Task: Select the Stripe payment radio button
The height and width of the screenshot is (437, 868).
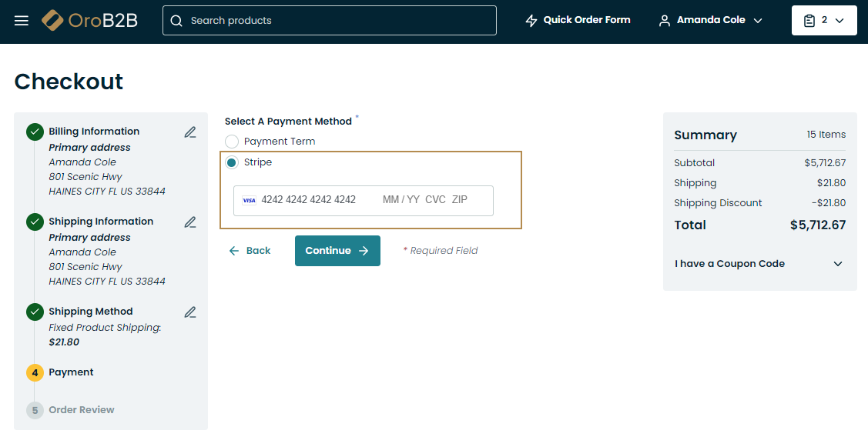Action: (232, 162)
